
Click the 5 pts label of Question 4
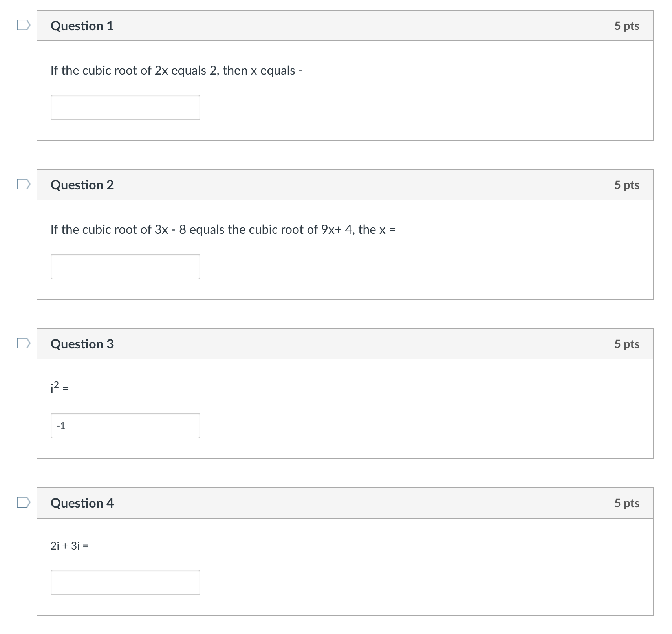tap(626, 503)
